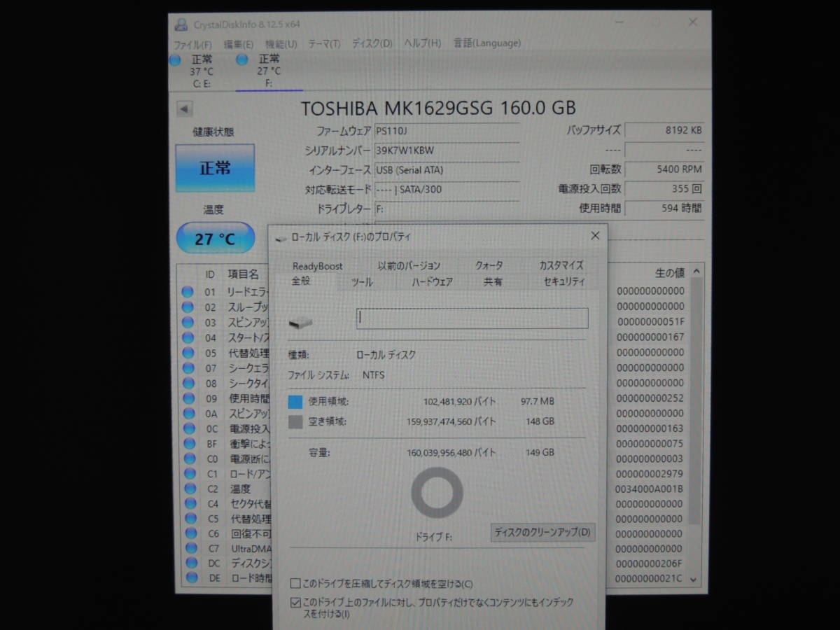Viewport: 840px width, 630px height.
Task: Click the 正常 health status button
Action: 215,168
